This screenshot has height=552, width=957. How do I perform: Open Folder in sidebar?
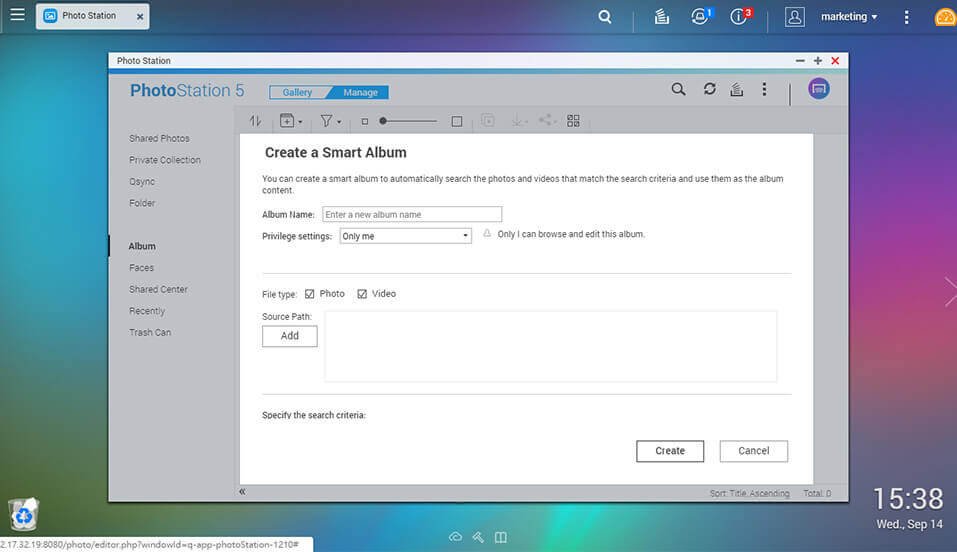142,203
